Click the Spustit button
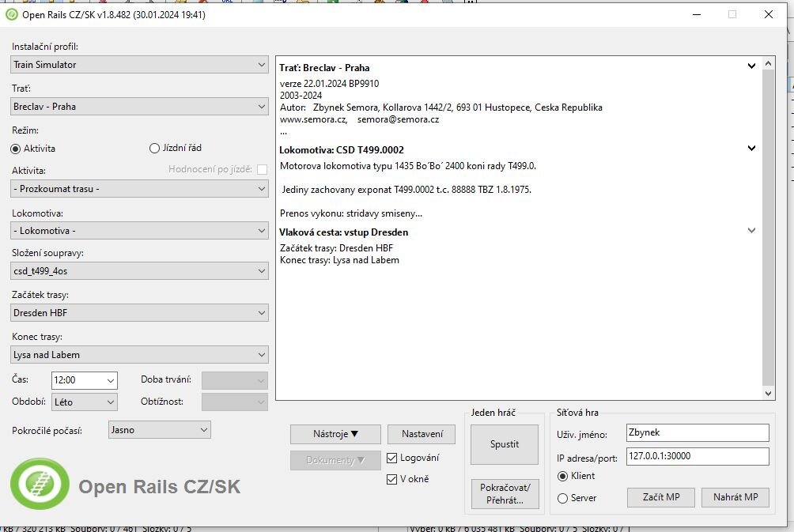 [505, 444]
